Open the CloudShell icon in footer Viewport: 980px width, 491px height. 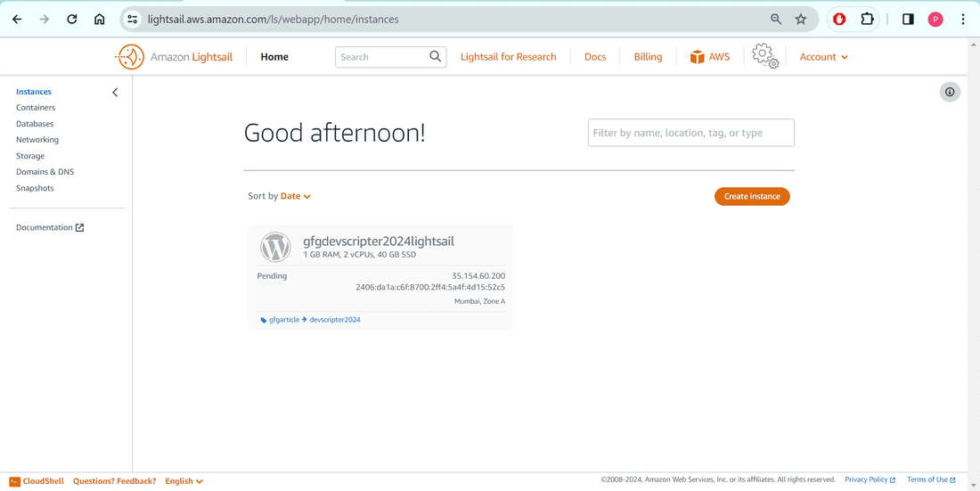14,481
